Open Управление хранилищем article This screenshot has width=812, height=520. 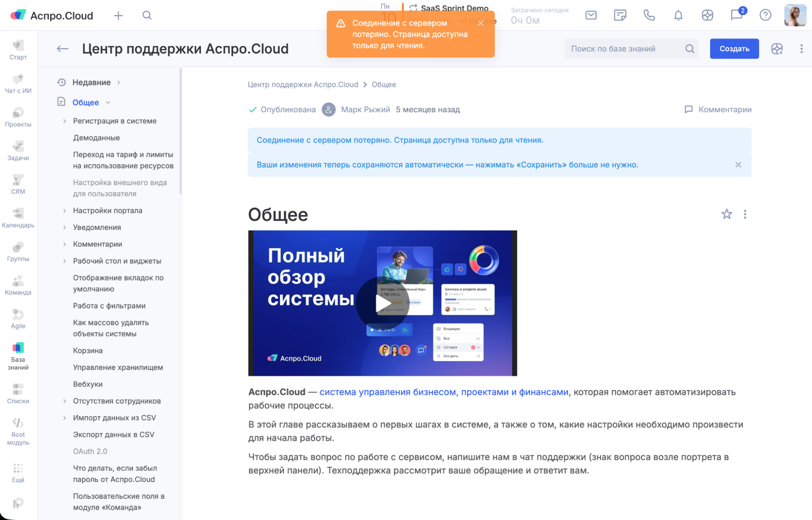tap(118, 367)
